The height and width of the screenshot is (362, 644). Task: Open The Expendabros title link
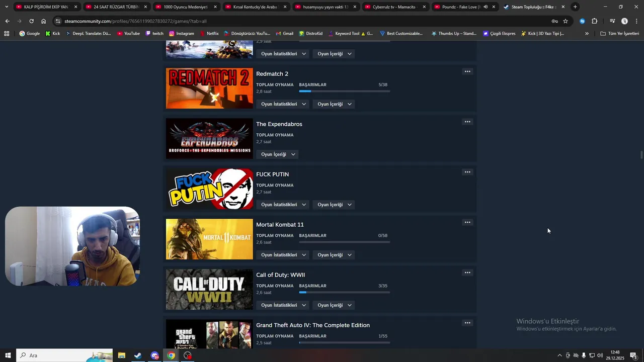tap(279, 124)
